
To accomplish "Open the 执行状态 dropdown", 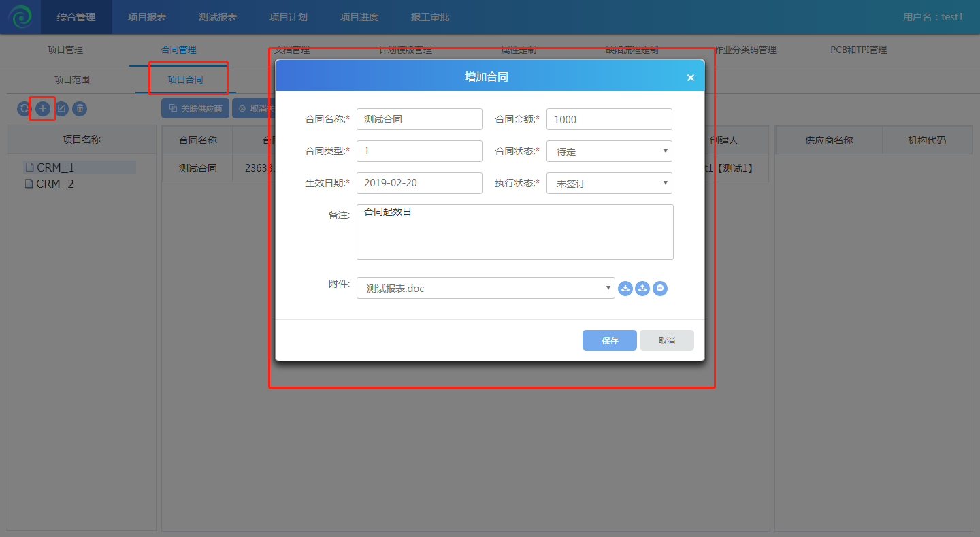I will (x=609, y=183).
